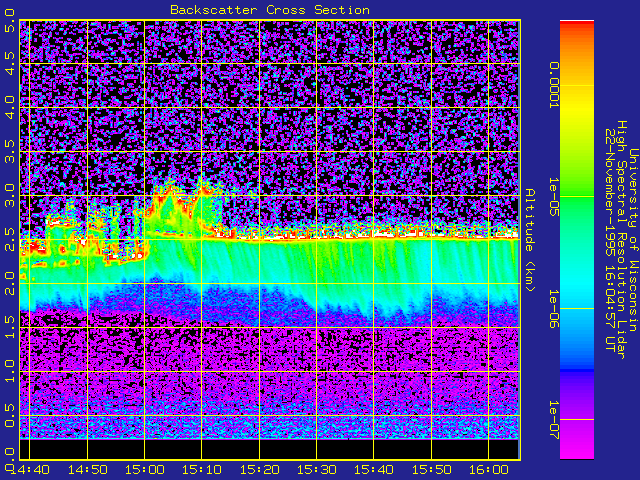Click the 1e-05 colorbar value label
Image resolution: width=640 pixels, height=480 pixels.
[x=553, y=197]
